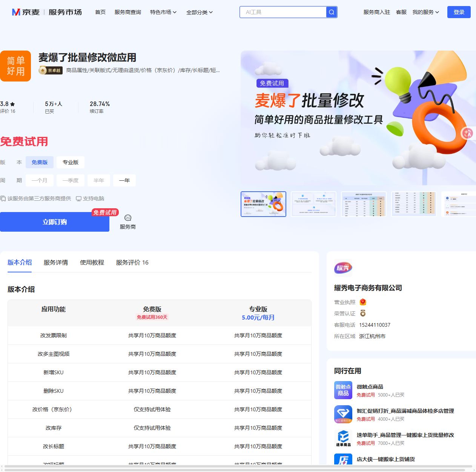Click the phone number 15244110037

point(375,325)
